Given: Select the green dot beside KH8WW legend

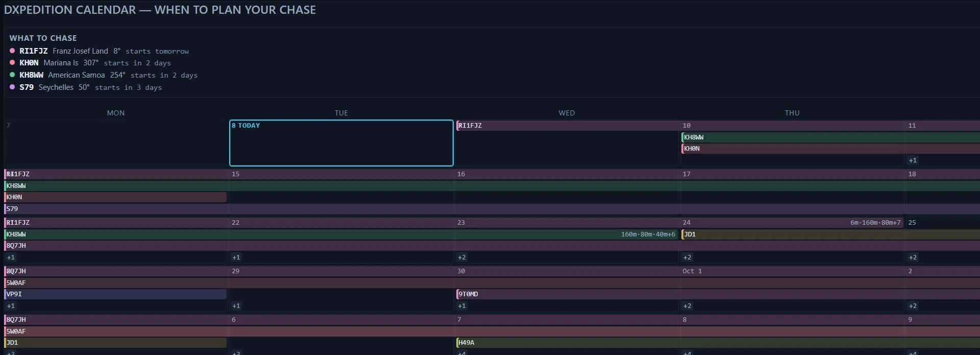Looking at the screenshot, I should pos(12,75).
